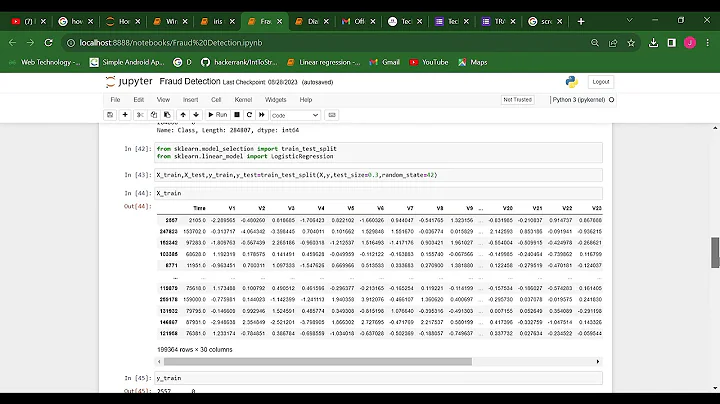The width and height of the screenshot is (720, 404).
Task: Open the File menu
Action: [x=115, y=100]
